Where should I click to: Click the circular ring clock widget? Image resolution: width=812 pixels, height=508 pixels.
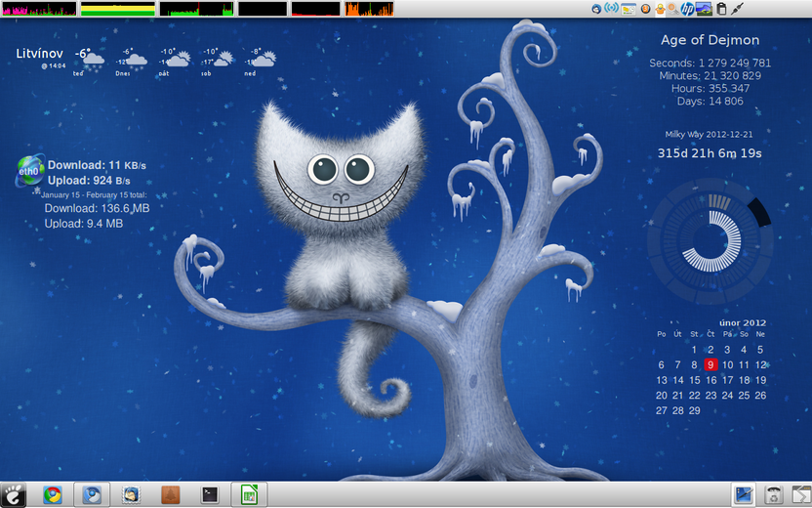coord(710,241)
